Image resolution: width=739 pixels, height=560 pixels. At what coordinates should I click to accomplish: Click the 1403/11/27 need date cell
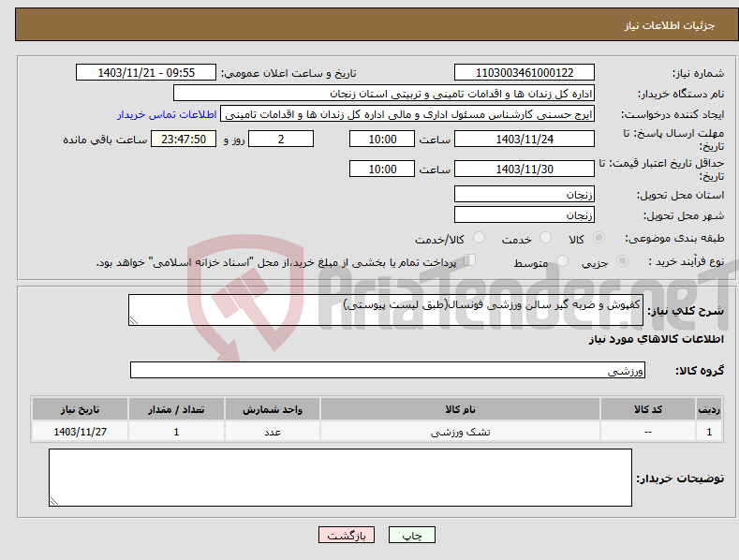click(x=81, y=432)
